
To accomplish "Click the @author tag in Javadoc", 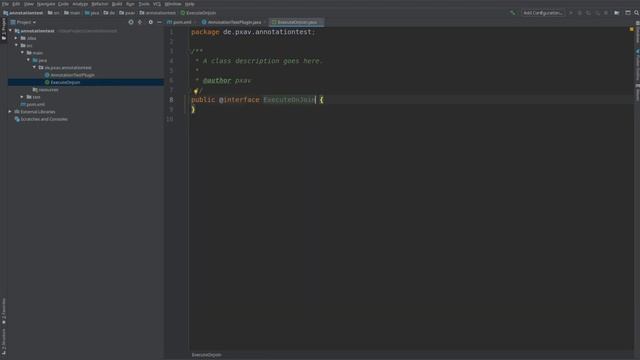I will click(217, 80).
